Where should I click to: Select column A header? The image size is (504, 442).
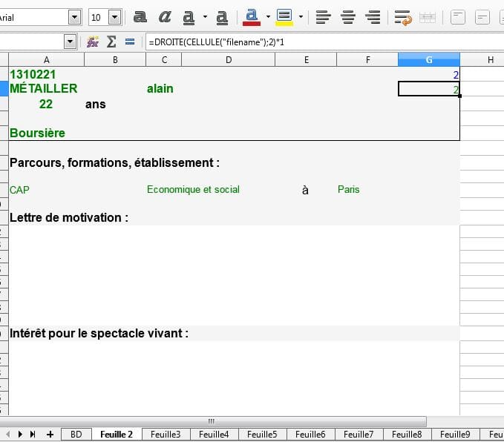click(x=46, y=60)
